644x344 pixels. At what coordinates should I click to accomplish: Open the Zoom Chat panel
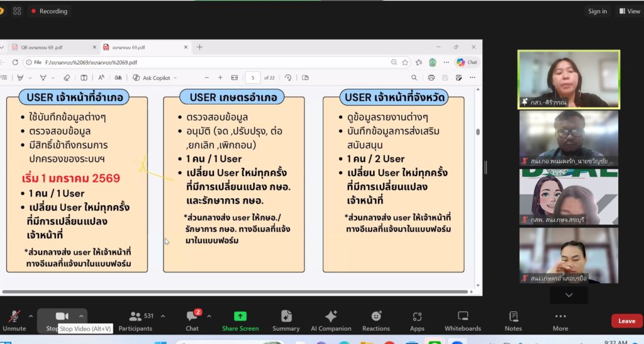click(x=192, y=318)
